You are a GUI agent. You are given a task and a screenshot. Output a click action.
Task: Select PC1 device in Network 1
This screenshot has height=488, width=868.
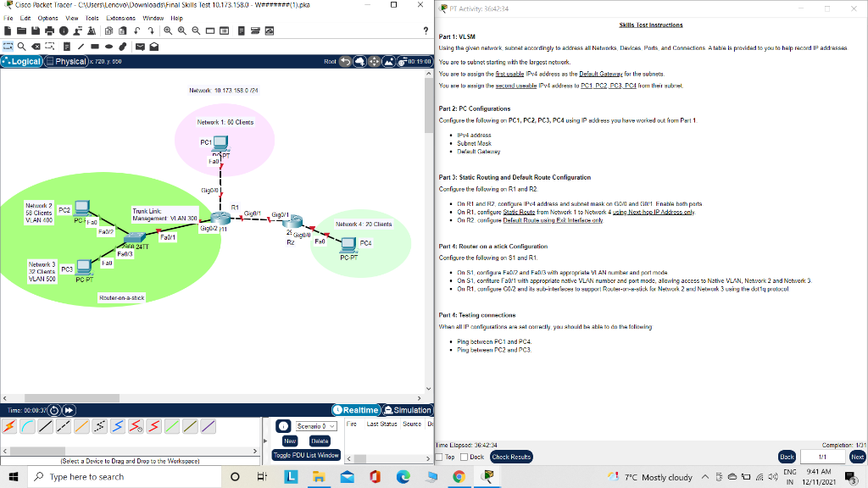(x=220, y=143)
